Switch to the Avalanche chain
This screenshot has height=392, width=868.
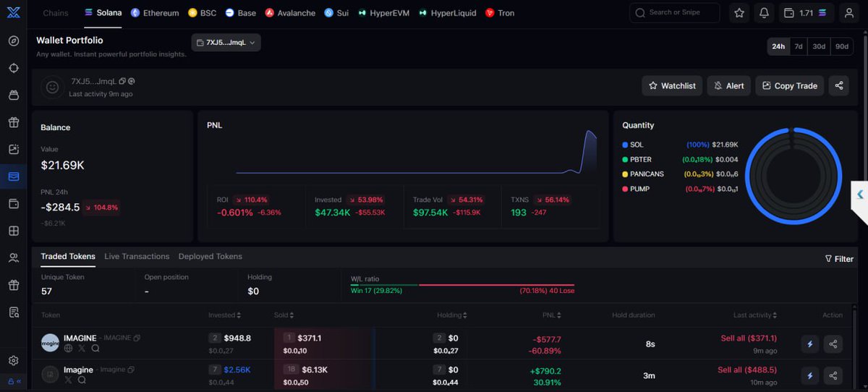tap(290, 13)
